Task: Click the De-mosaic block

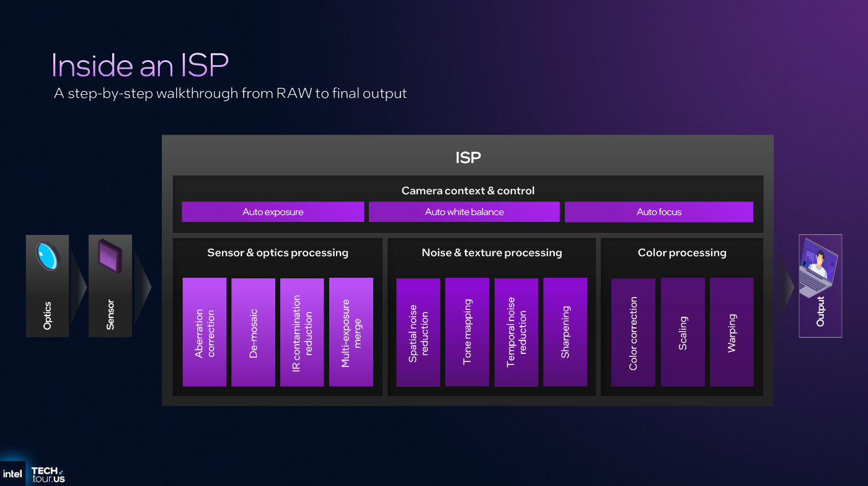Action: point(253,332)
